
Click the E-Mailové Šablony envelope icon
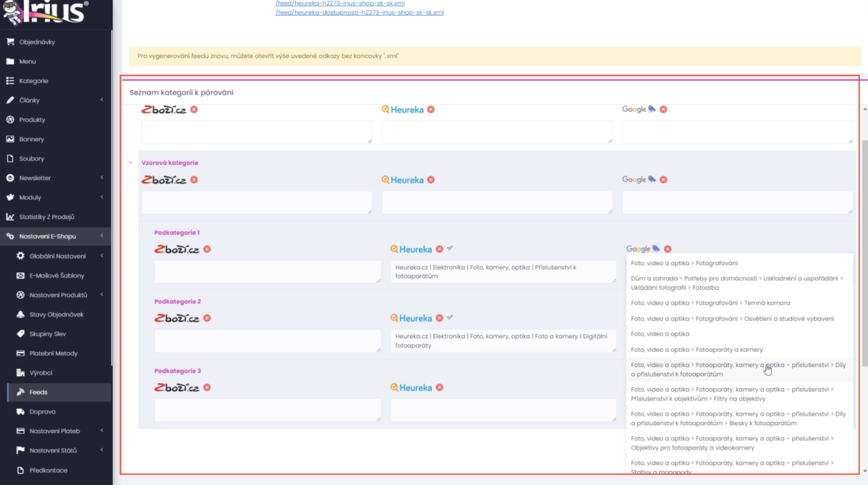point(20,275)
